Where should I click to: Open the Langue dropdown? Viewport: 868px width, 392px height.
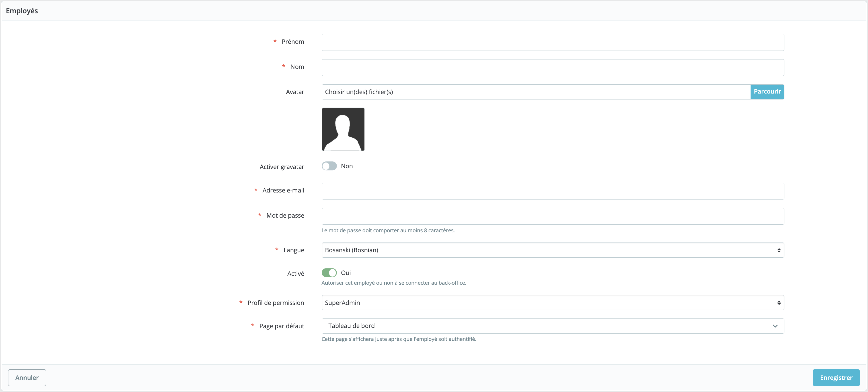point(553,250)
